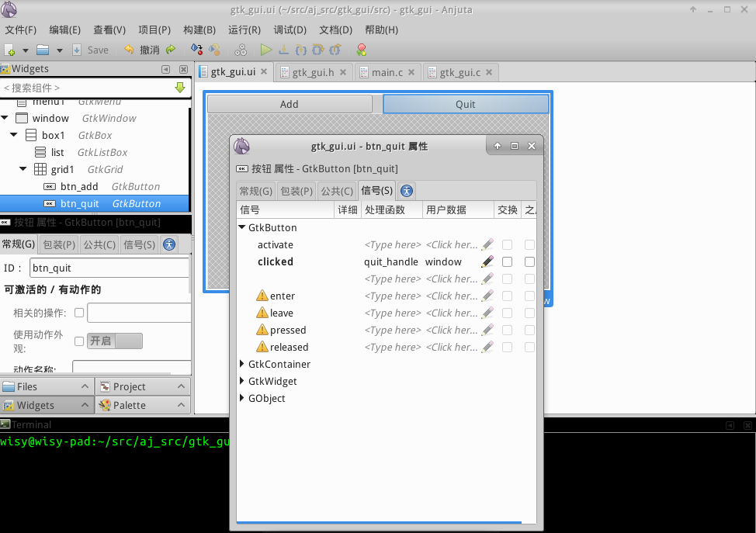Click the Undo arrow icon

click(129, 50)
